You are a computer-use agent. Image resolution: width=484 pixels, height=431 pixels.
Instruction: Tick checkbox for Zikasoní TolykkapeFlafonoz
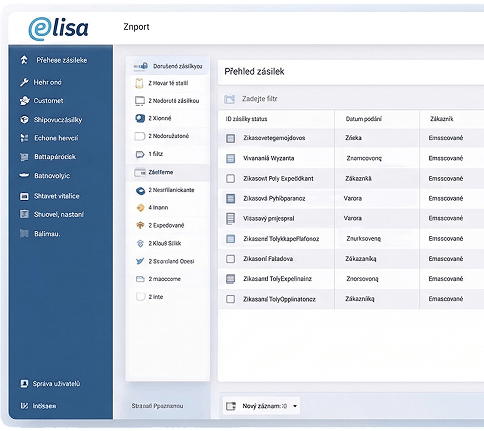230,239
